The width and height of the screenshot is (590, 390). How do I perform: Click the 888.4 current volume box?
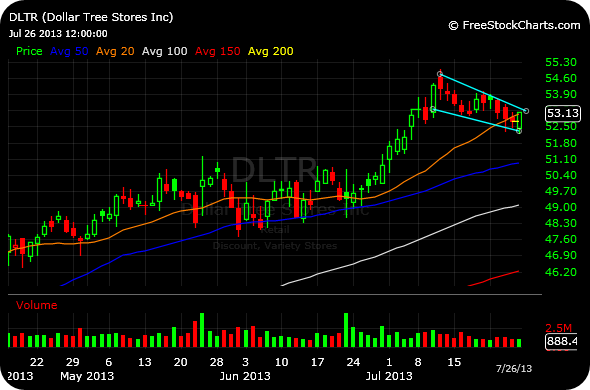561,341
